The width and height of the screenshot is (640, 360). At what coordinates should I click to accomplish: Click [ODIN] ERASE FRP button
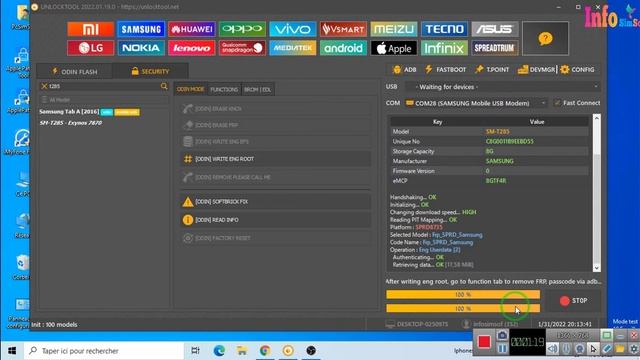276,125
